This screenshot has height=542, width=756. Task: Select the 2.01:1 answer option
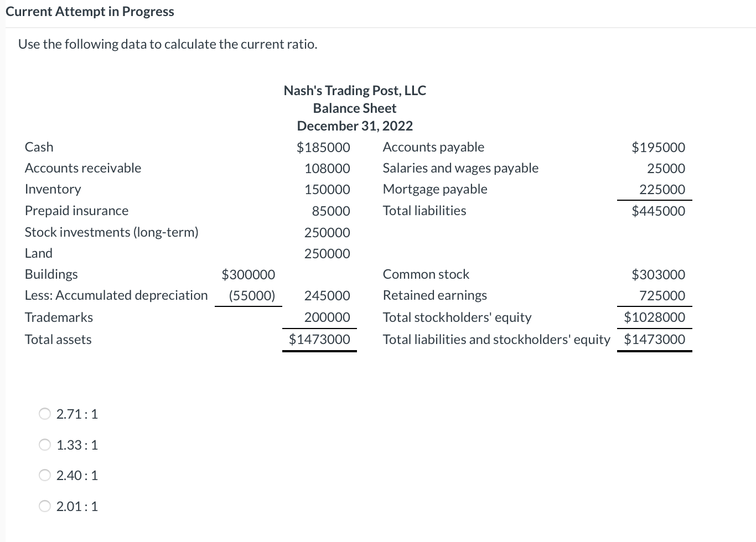[x=77, y=505]
